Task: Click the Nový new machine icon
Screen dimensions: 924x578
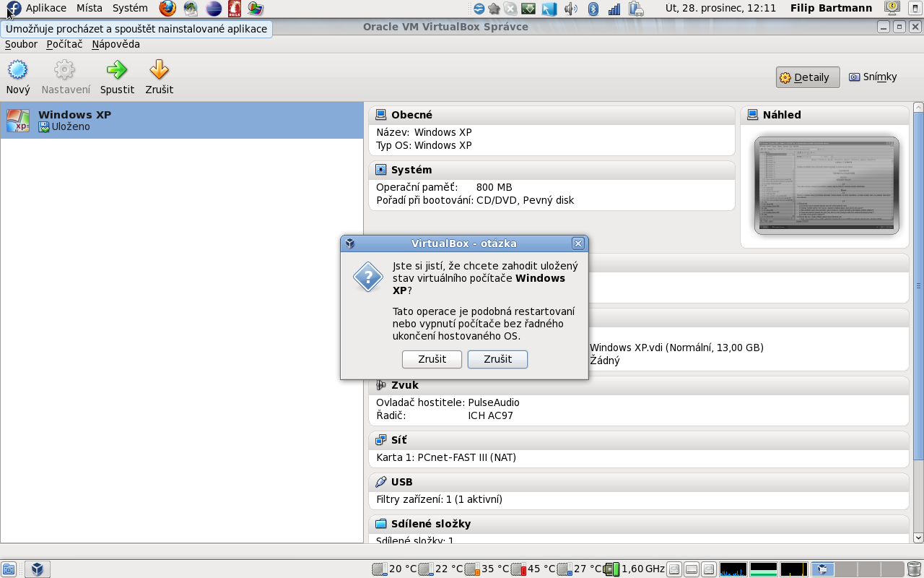Action: (17, 70)
